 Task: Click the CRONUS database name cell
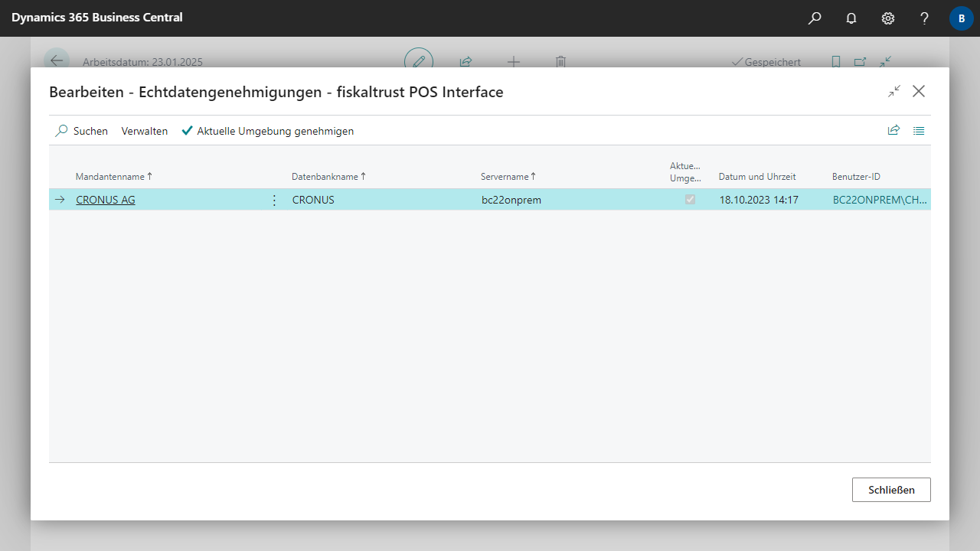(x=313, y=200)
